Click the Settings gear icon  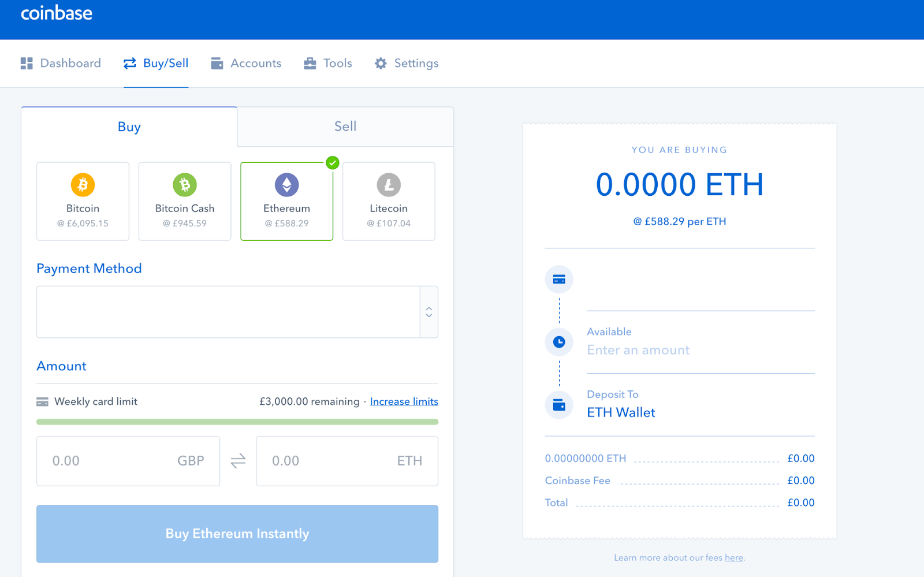[381, 64]
